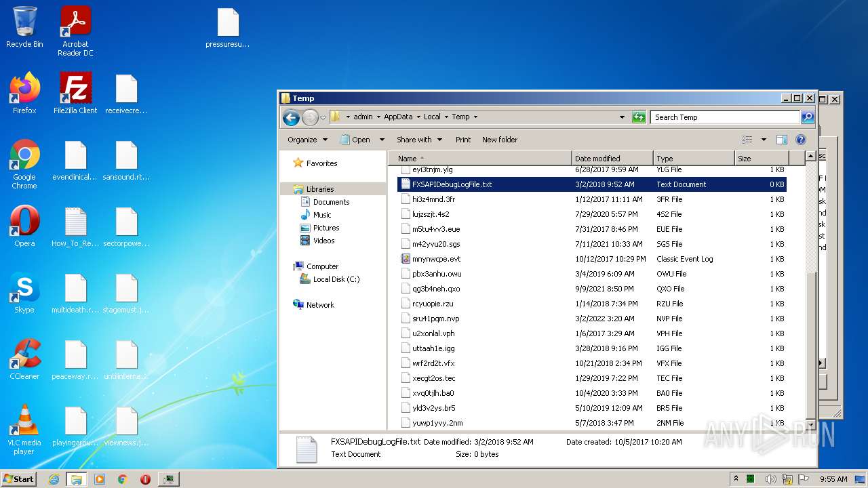Launch Acrobat Reader DC from desktop

coord(75,31)
